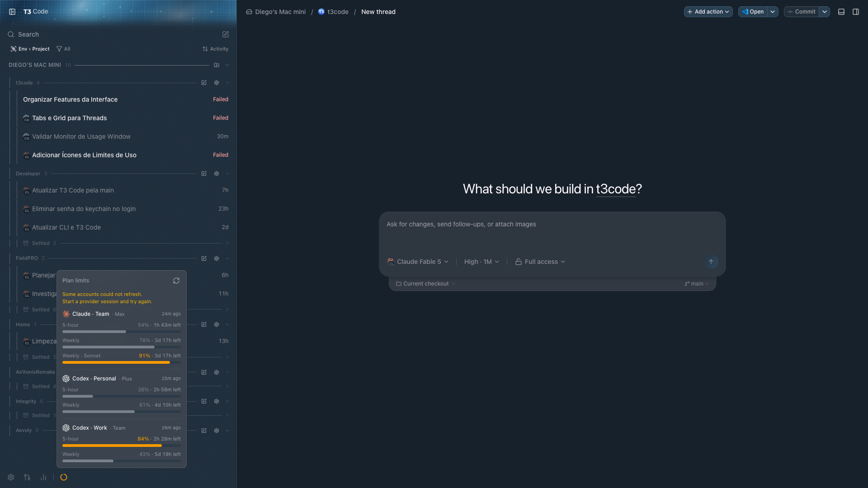Click the Weekly · Sonnet usage bar
The width and height of the screenshot is (868, 488).
(x=122, y=362)
